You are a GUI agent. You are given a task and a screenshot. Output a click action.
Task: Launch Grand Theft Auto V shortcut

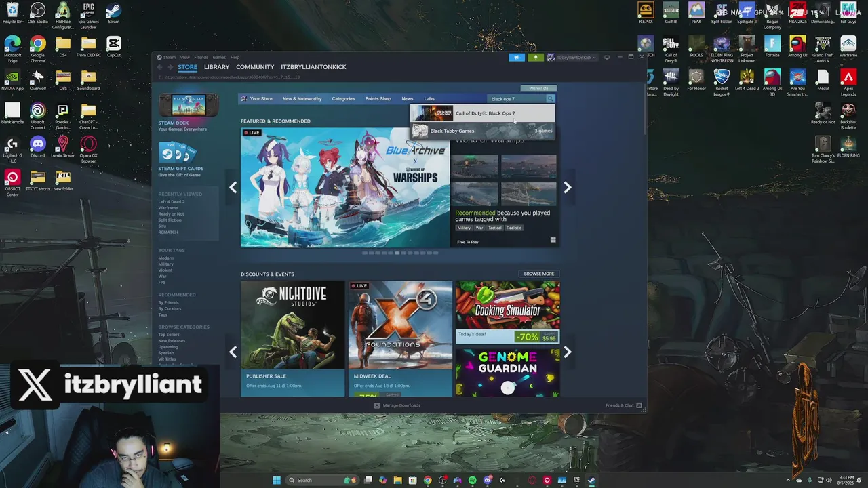[x=823, y=49]
